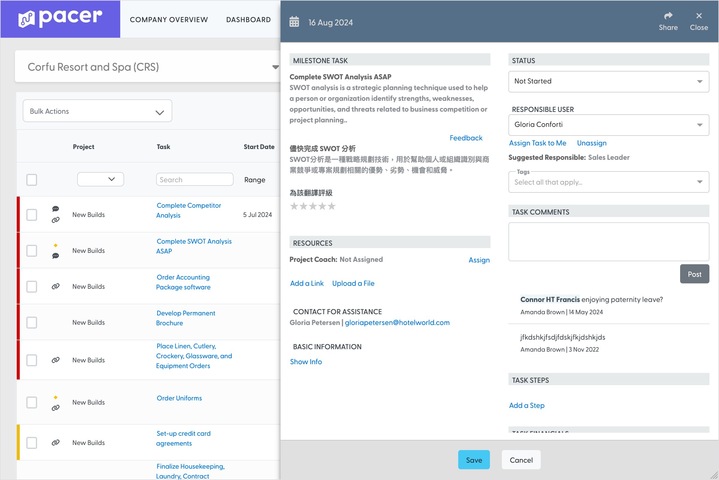This screenshot has width=719, height=480.
Task: Check the Order Uniforms row checkbox
Action: pos(32,403)
